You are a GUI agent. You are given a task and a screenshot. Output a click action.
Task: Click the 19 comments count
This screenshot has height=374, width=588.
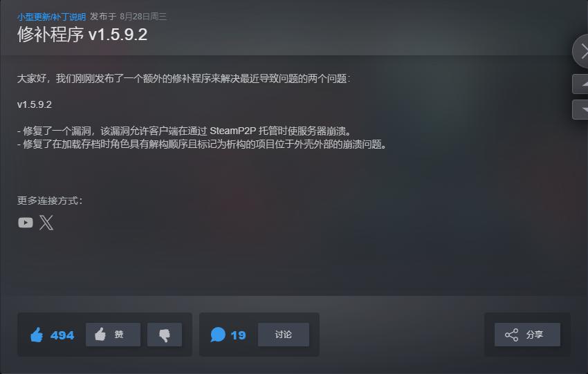click(x=238, y=335)
